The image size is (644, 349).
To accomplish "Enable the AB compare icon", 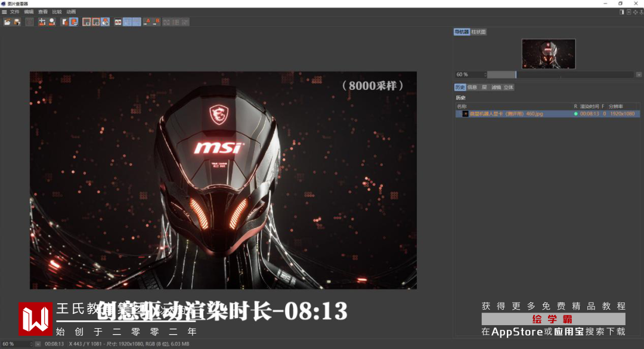I will (118, 22).
